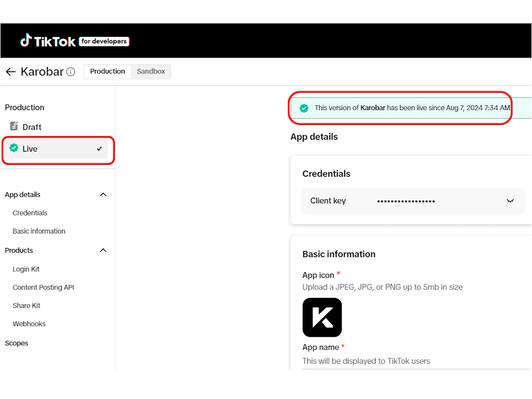Collapse the Products section chevron
The image size is (532, 399).
pyautogui.click(x=103, y=251)
